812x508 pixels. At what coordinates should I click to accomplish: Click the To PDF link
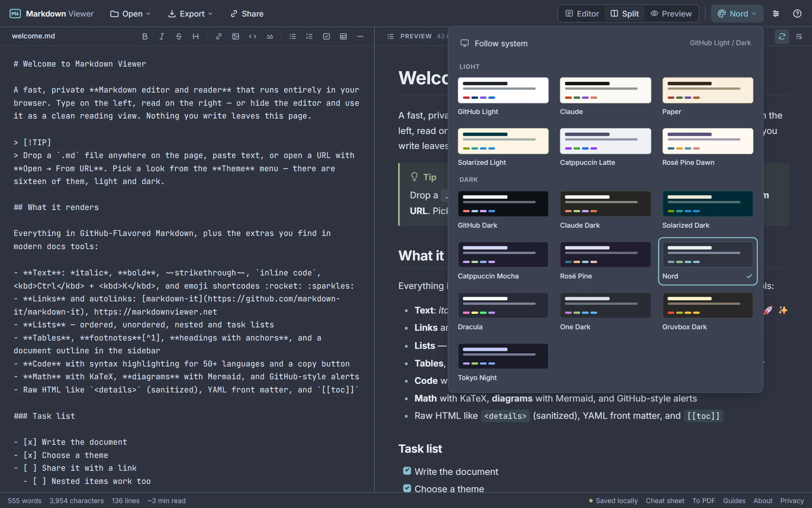click(x=704, y=500)
